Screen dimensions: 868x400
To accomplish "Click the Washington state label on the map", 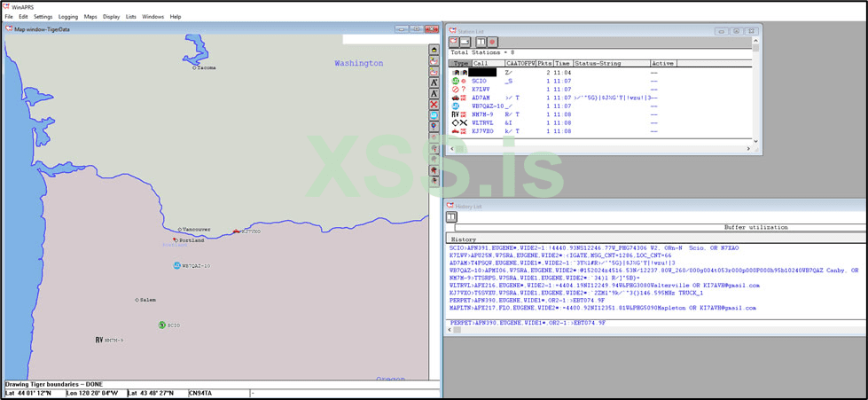I will coord(359,63).
